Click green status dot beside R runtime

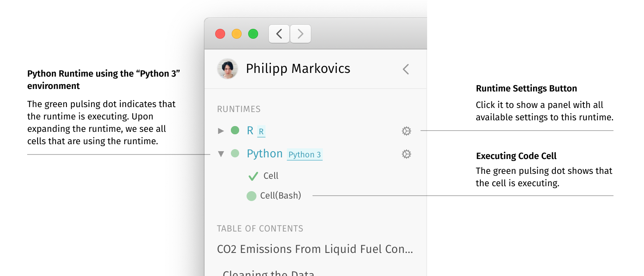click(235, 131)
